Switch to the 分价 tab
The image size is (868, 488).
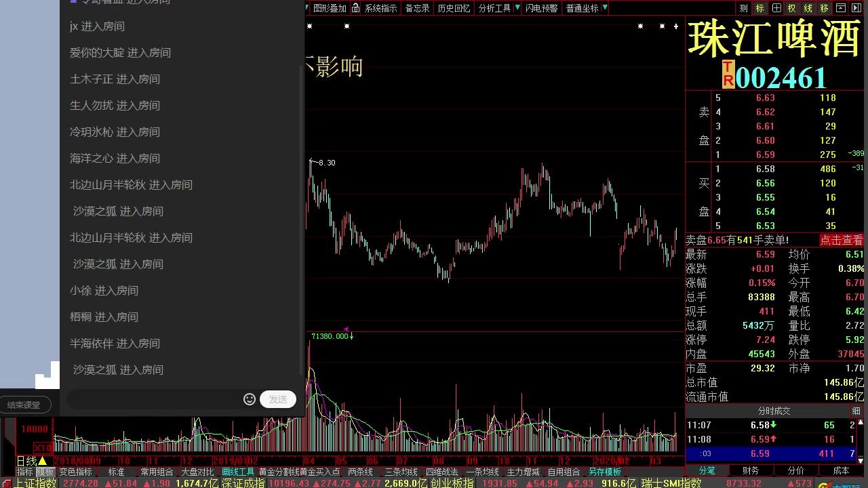796,470
